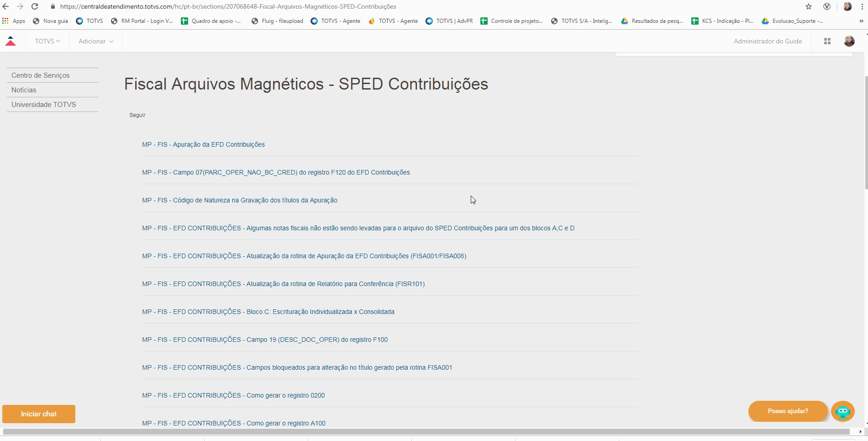The image size is (868, 441).
Task: Expand the TOTVS dropdown menu
Action: (x=47, y=41)
